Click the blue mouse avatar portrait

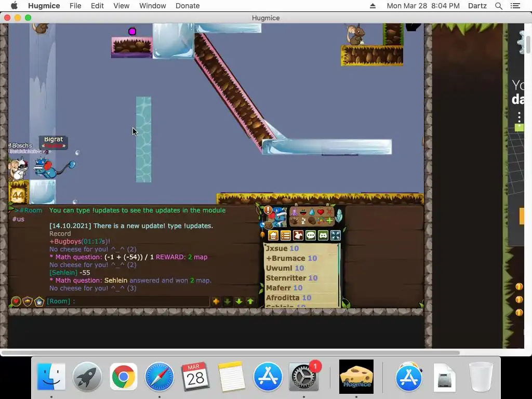point(279,217)
